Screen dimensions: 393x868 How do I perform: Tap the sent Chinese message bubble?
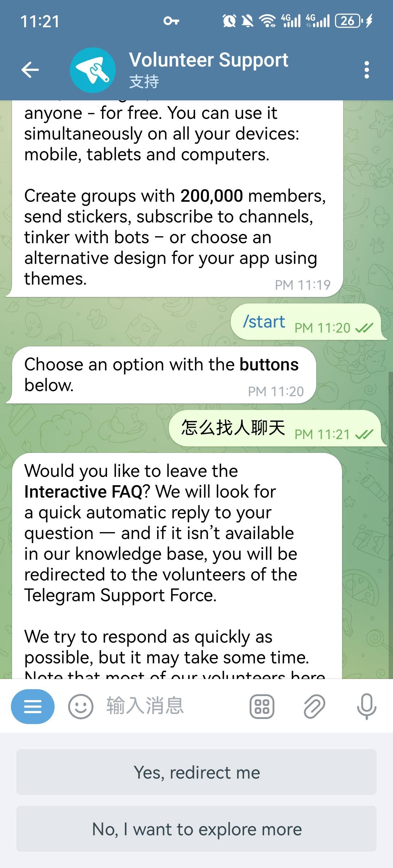(x=275, y=428)
